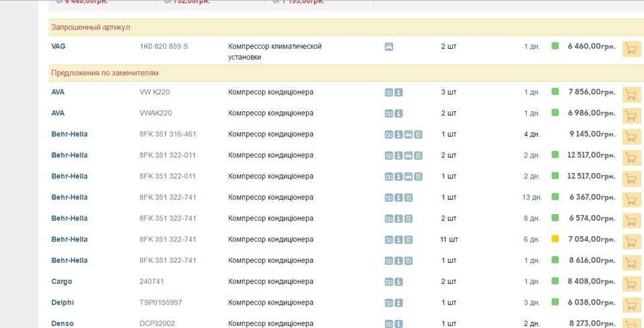Click the price 7 856,00грн.
The width and height of the screenshot is (644, 328).
click(x=592, y=92)
